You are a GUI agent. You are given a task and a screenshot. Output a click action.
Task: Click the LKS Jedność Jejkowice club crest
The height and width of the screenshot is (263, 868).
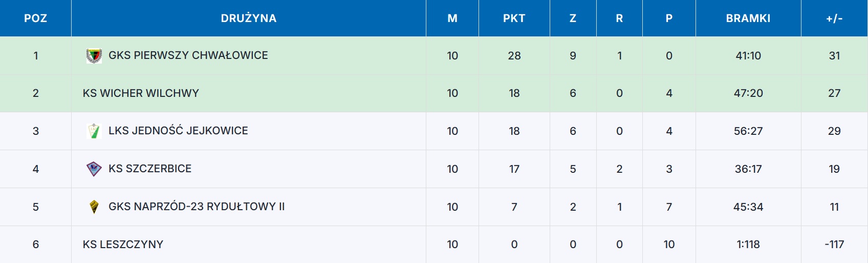[94, 131]
